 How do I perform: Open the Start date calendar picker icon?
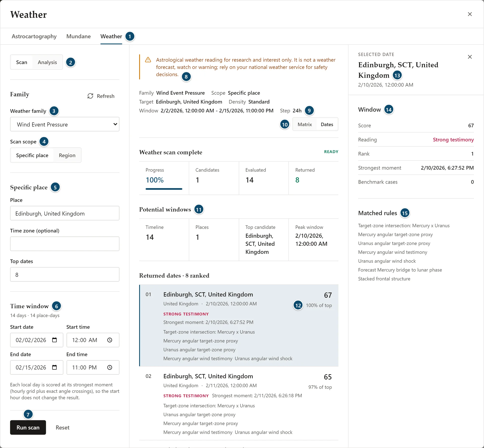54,340
